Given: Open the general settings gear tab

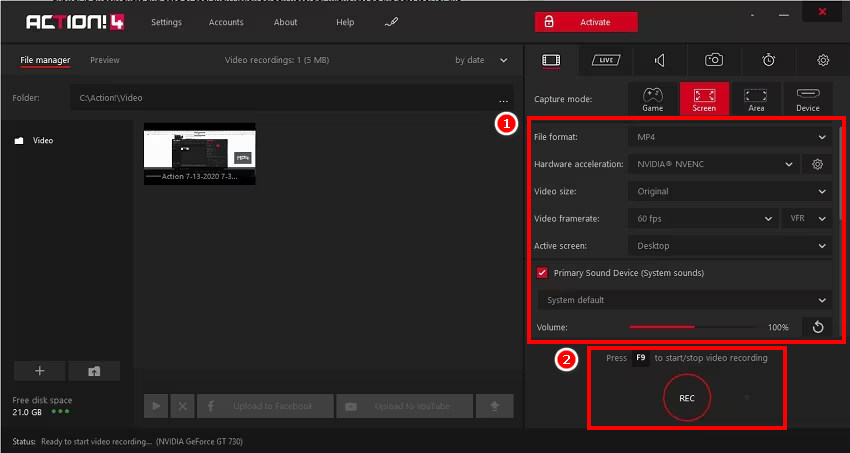Looking at the screenshot, I should (x=823, y=60).
